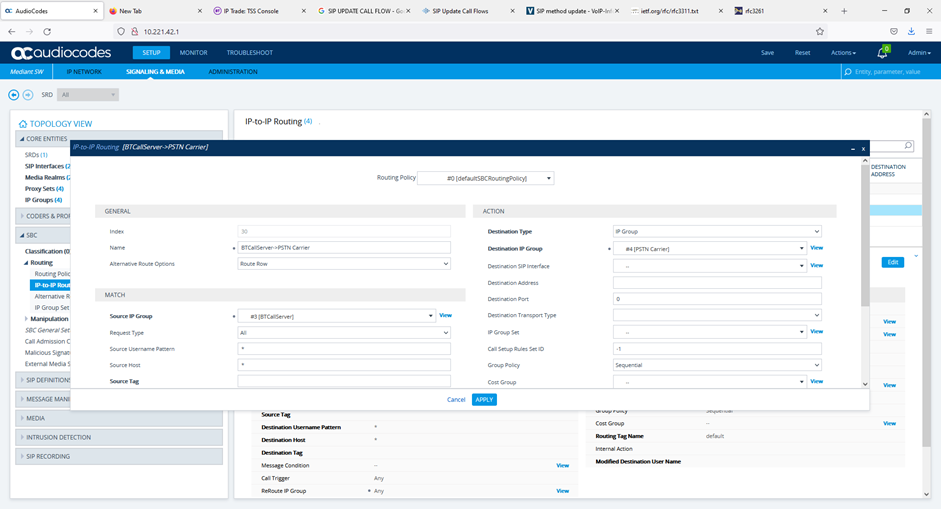
Task: Click the site security shield icon
Action: pos(121,32)
